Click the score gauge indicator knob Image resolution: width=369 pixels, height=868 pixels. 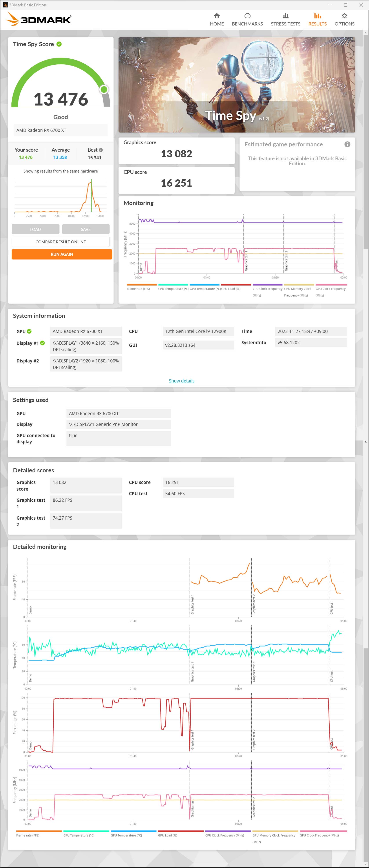click(x=104, y=89)
